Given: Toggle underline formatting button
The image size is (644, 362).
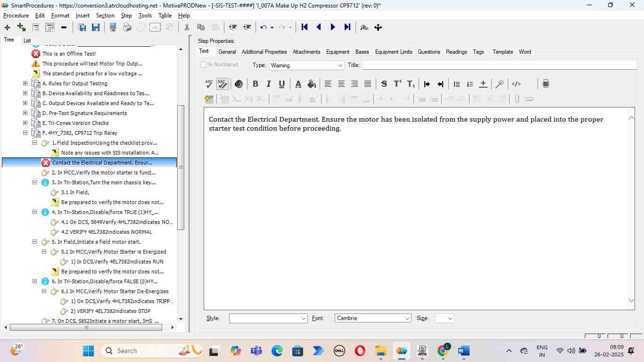Looking at the screenshot, I should 281,84.
